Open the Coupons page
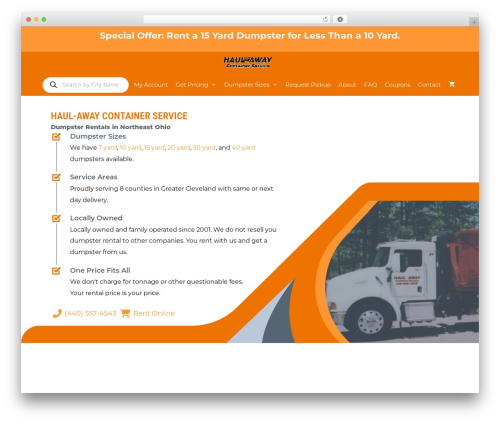 [x=397, y=85]
